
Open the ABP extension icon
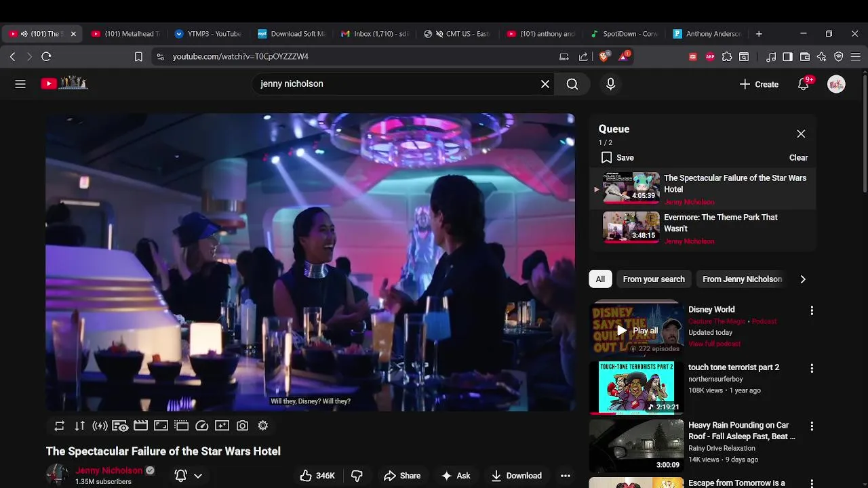tap(710, 57)
